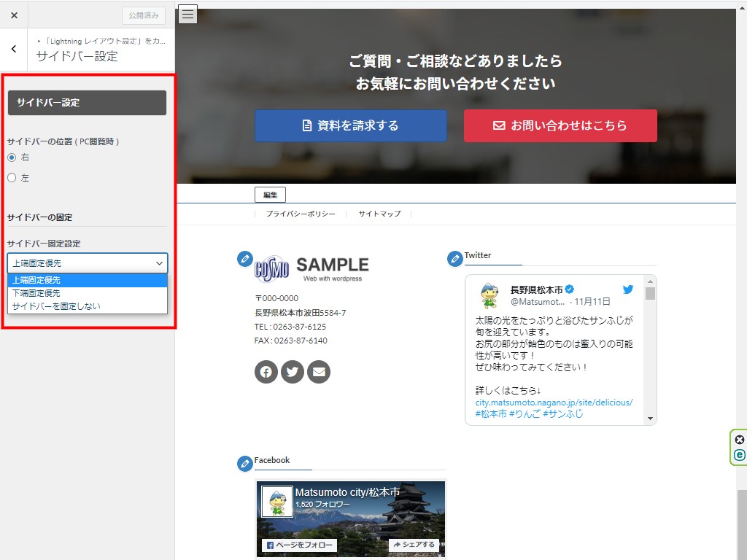747x560 pixels.
Task: Open the hamburger menu icon
Action: 187,14
